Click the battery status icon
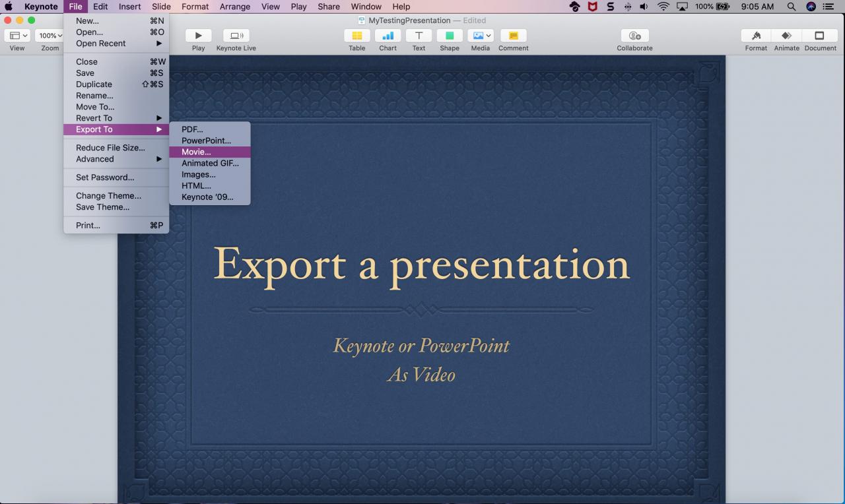Viewport: 845px width, 504px height. point(723,7)
